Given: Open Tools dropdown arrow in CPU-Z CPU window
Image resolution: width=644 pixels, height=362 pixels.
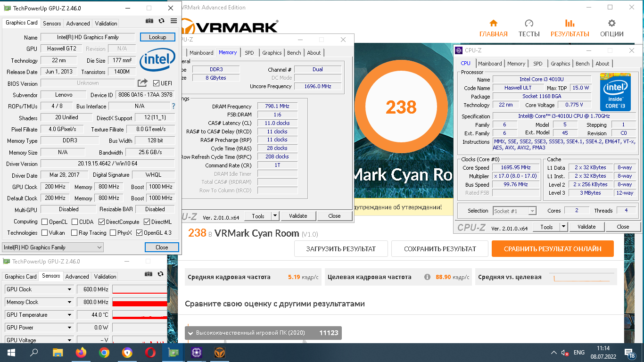Looking at the screenshot, I should click(x=563, y=227).
